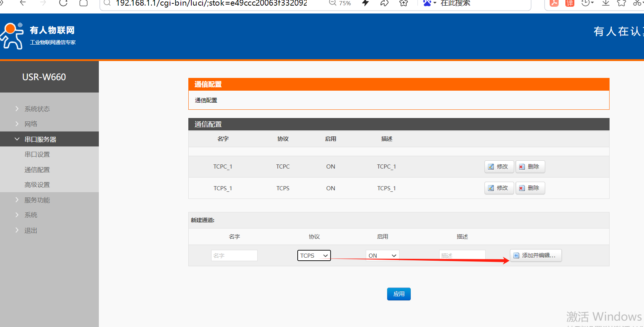Open the ON enable dropdown for new channel
644x327 pixels.
(382, 255)
